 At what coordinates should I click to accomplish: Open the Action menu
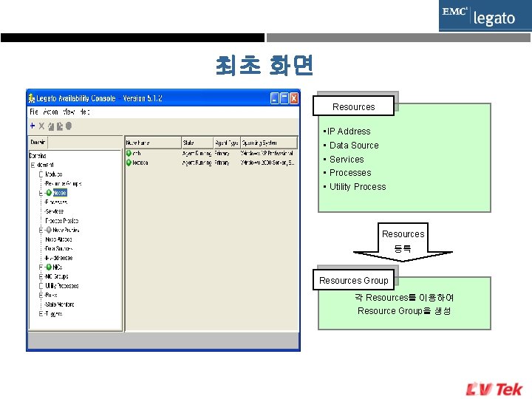50,112
